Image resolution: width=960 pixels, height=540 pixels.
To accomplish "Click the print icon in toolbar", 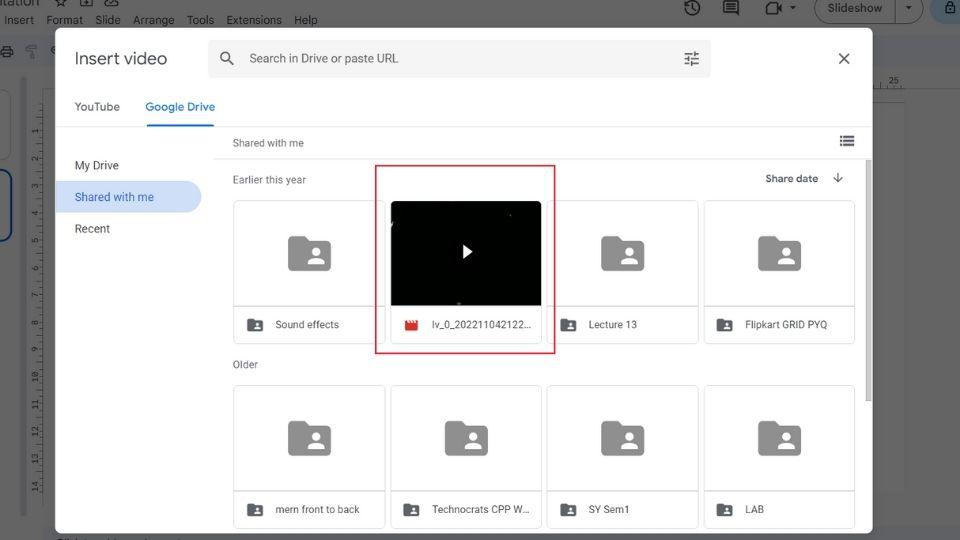I will click(x=7, y=51).
